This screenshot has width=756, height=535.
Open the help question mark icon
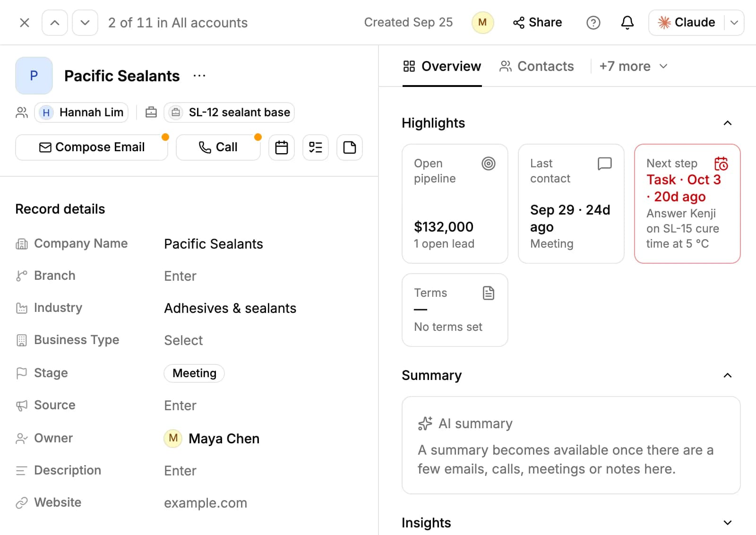point(593,22)
